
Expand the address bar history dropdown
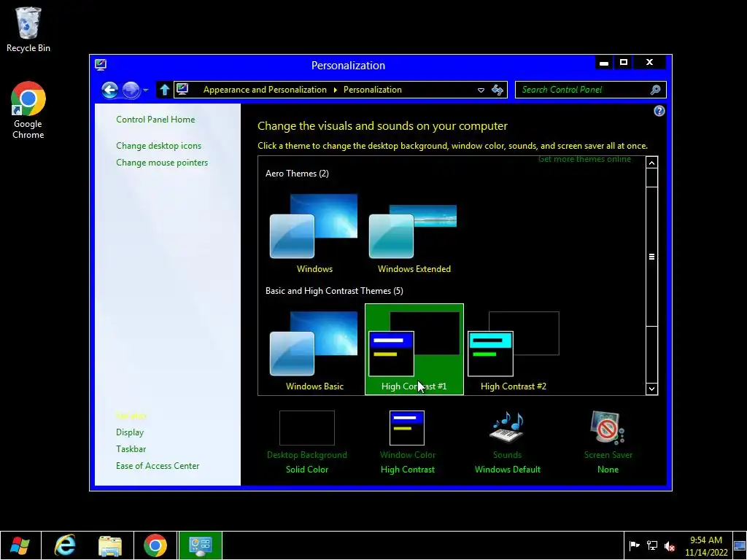pos(481,90)
